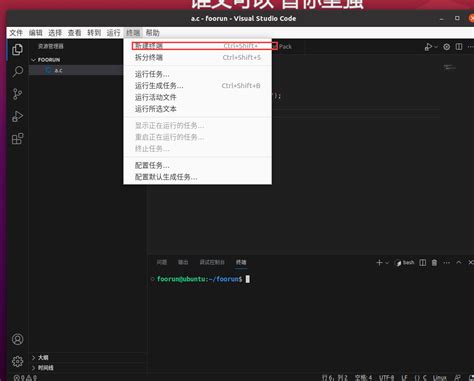Select 运行任务... menu entry
The height and width of the screenshot is (381, 474).
tap(198, 74)
